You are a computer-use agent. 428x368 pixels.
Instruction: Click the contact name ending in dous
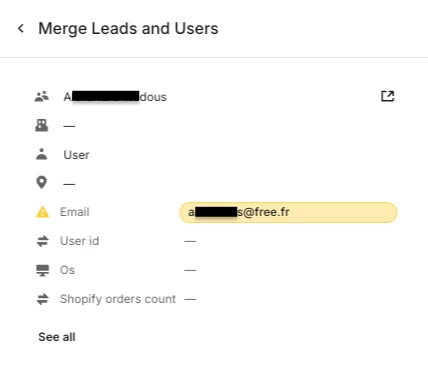click(115, 97)
